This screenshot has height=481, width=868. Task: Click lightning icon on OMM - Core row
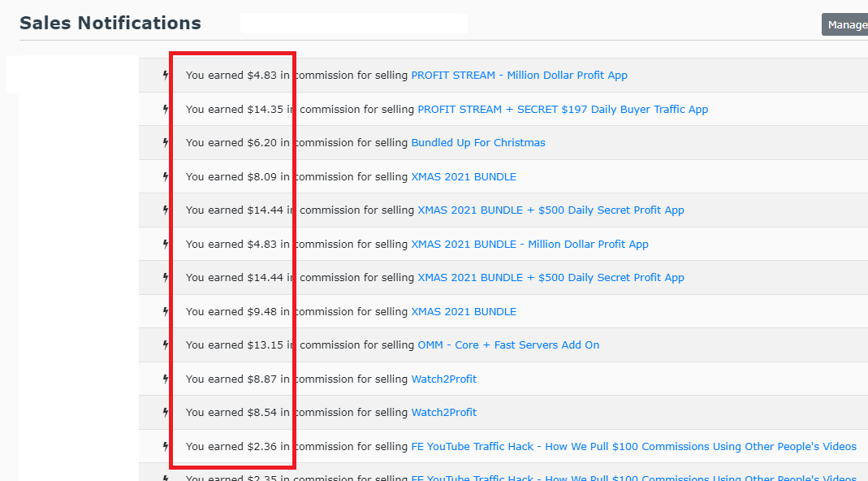point(166,344)
